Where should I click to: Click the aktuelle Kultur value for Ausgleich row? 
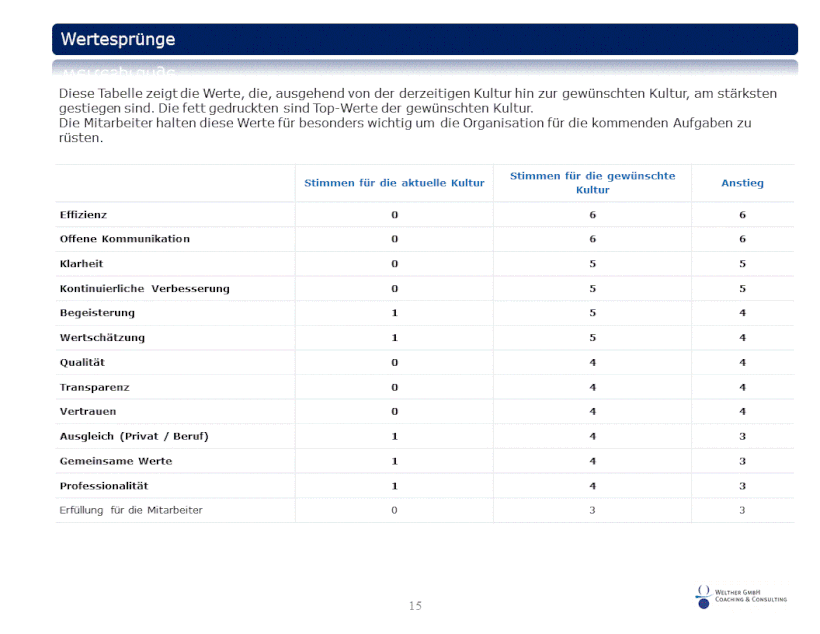tap(394, 436)
